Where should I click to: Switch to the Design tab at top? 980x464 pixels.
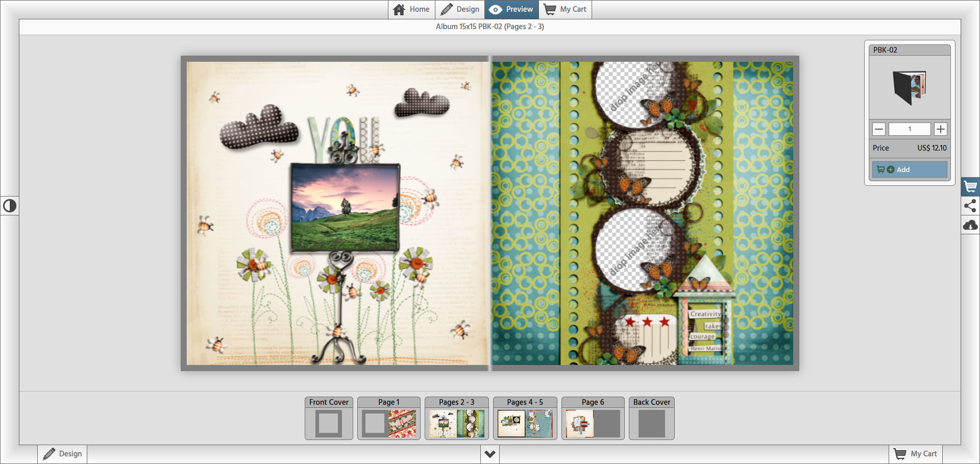click(x=460, y=9)
